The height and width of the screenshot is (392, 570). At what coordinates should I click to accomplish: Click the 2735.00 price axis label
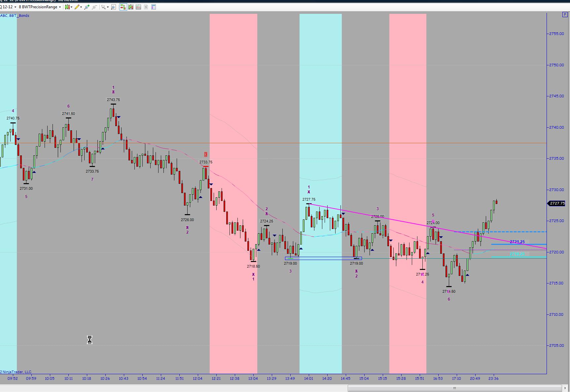(x=556, y=158)
